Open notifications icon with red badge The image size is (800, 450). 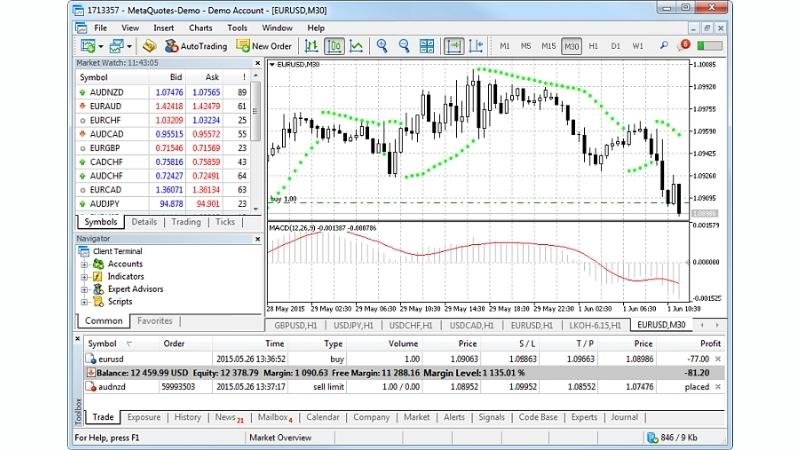point(684,45)
